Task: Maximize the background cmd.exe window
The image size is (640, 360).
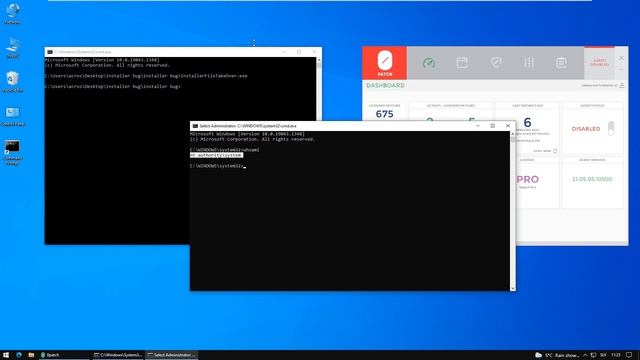Action: [x=299, y=52]
